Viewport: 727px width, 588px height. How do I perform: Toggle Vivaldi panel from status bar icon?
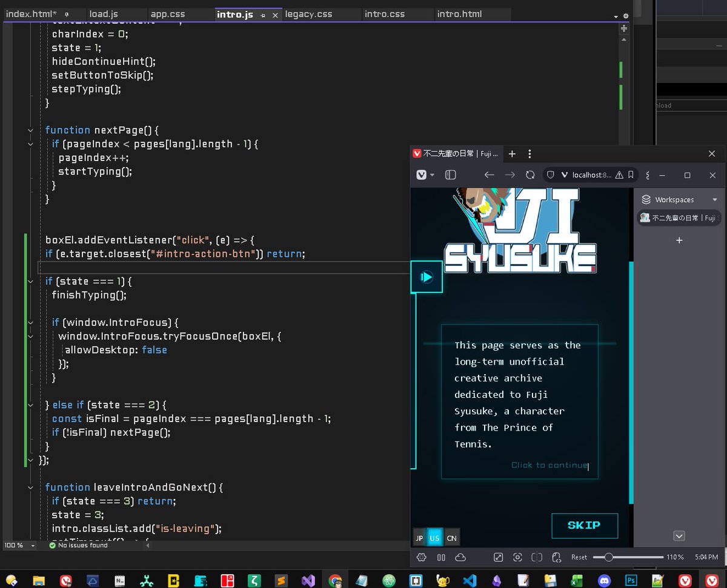441,557
